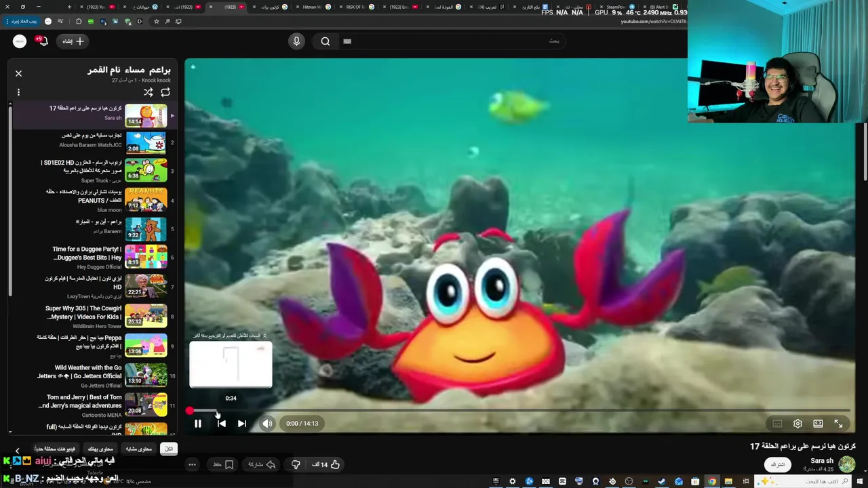Open the Windows Start button
Image resolution: width=868 pixels, height=488 pixels.
pyautogui.click(x=860, y=481)
